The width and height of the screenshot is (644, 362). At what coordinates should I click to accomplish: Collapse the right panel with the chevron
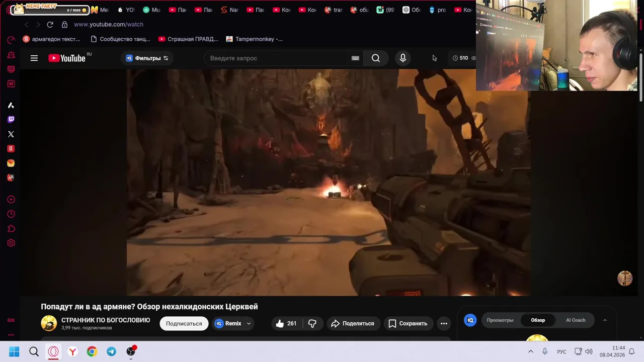605,320
